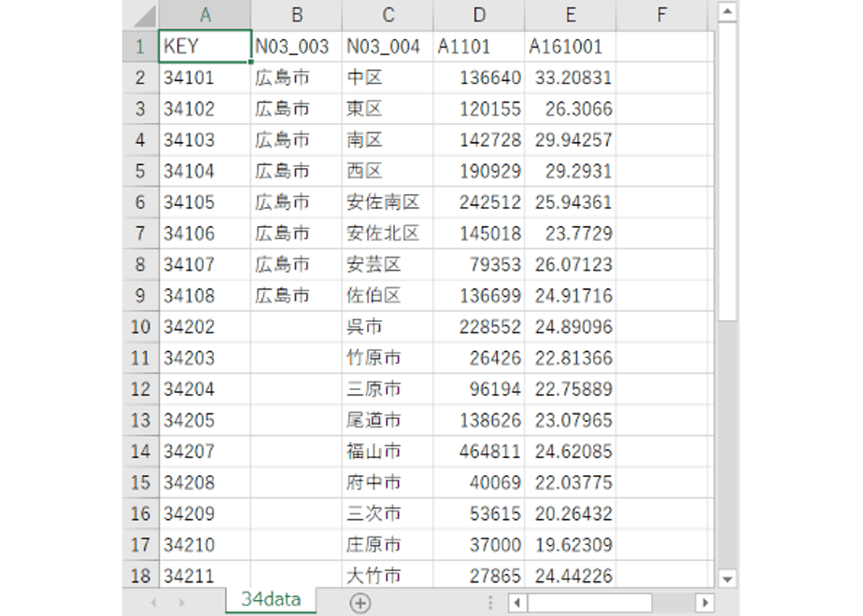Click the vertical scrollbar thumb
This screenshot has width=863, height=616.
[727, 171]
